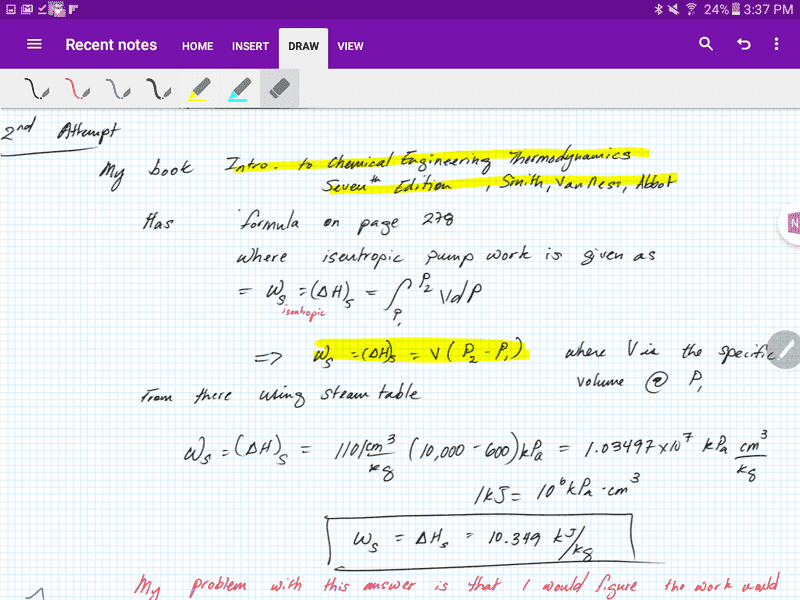Tap the highlighted 'Seventh Edition' text
800x600 pixels.
pos(386,184)
